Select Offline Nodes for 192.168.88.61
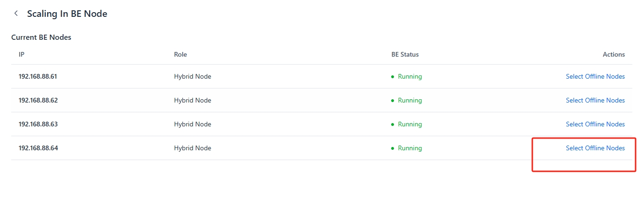 (595, 76)
